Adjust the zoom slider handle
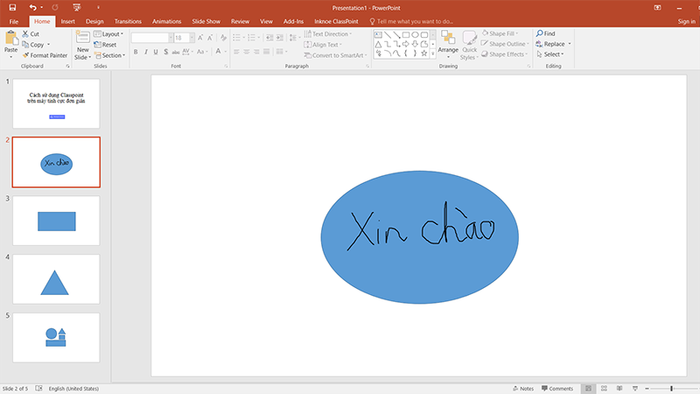The width and height of the screenshot is (700, 394). click(671, 389)
